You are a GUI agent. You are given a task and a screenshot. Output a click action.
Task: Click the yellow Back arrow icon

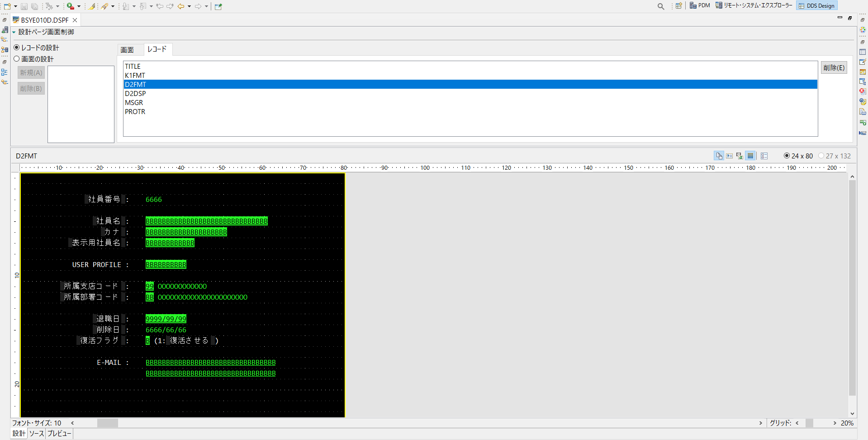click(x=181, y=6)
